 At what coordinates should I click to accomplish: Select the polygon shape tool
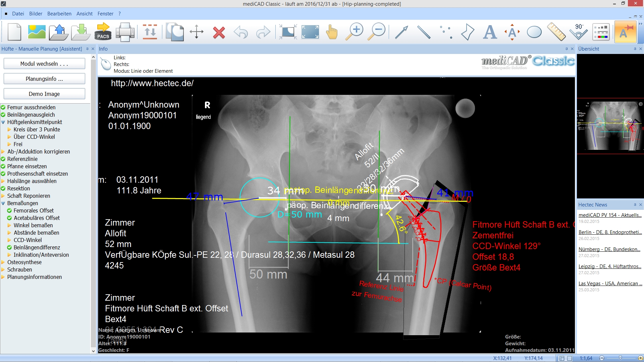(x=468, y=32)
